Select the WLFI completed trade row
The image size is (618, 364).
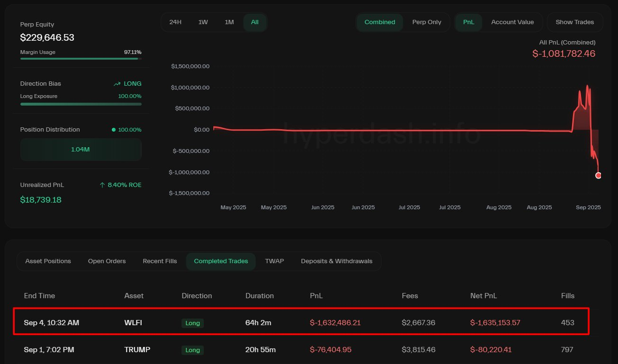pos(301,323)
